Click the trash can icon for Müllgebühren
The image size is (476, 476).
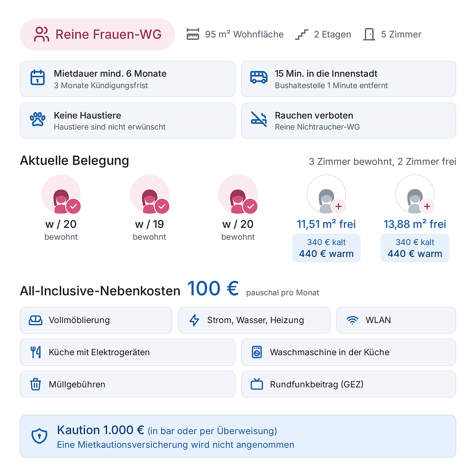[x=36, y=384]
